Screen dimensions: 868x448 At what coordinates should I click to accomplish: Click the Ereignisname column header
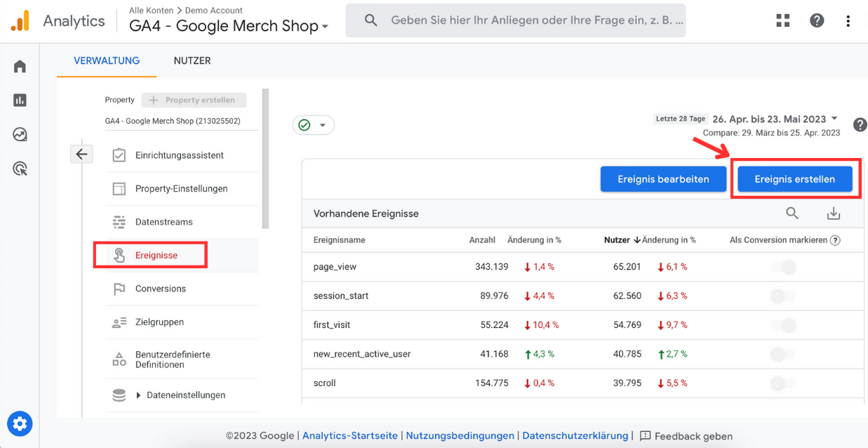click(x=340, y=240)
